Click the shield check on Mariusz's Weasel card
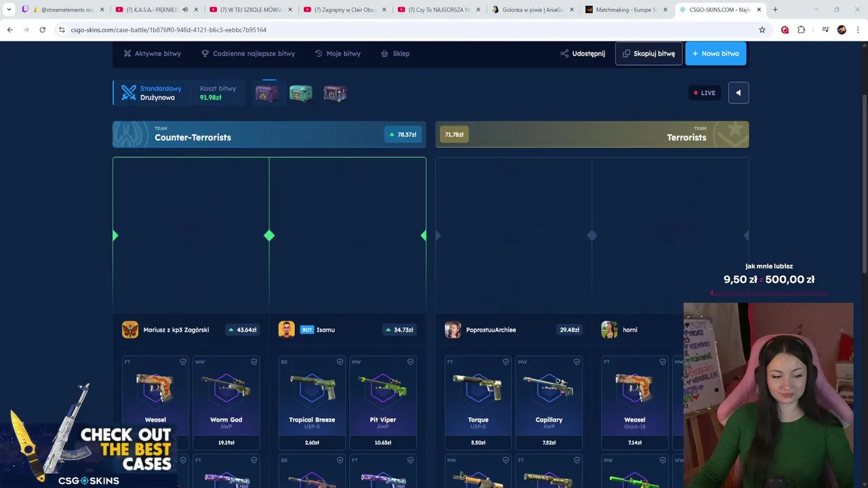868x488 pixels. click(183, 362)
